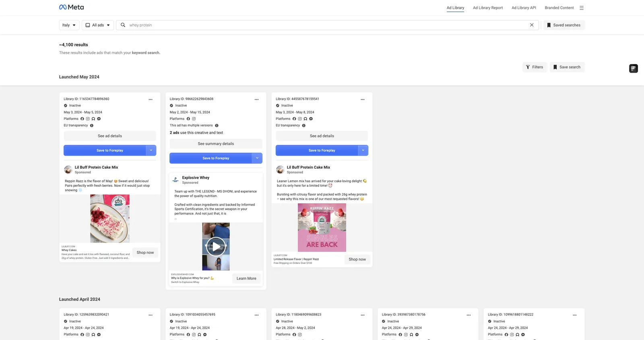
Task: Save Explosive Whey ad to Foreplay
Action: tap(211, 158)
